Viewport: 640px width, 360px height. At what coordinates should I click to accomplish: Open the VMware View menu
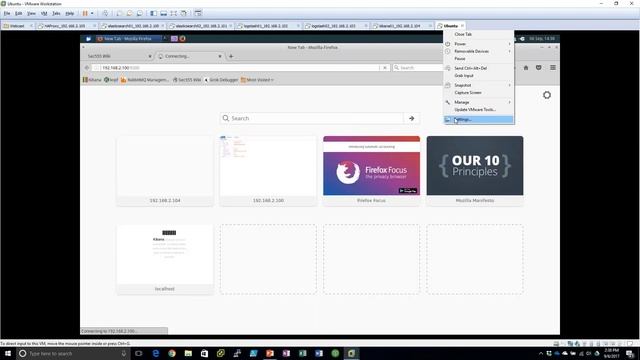31,13
